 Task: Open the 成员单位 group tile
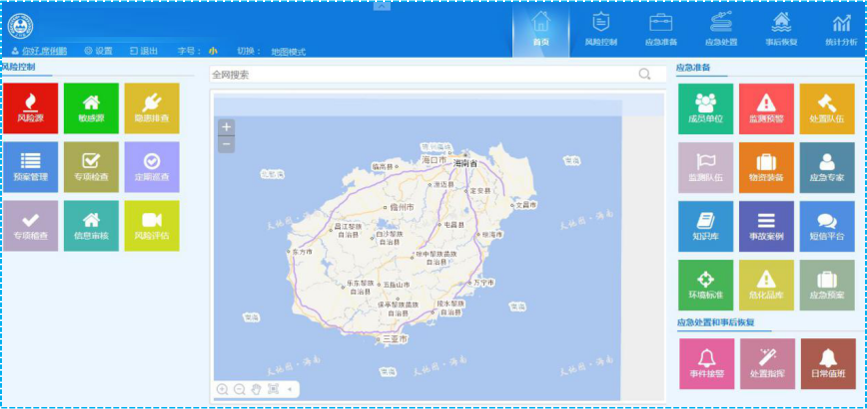pyautogui.click(x=705, y=108)
